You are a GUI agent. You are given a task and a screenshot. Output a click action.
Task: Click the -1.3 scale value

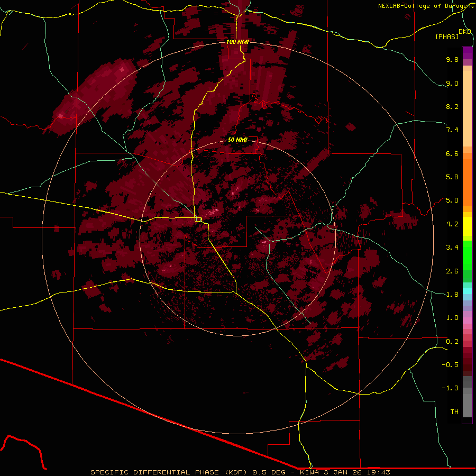450,388
